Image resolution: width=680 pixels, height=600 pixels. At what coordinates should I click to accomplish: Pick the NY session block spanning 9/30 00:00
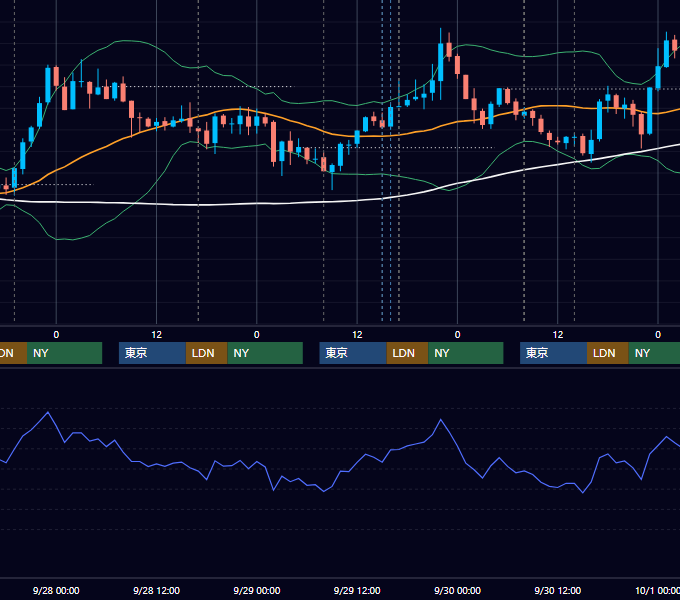click(466, 353)
